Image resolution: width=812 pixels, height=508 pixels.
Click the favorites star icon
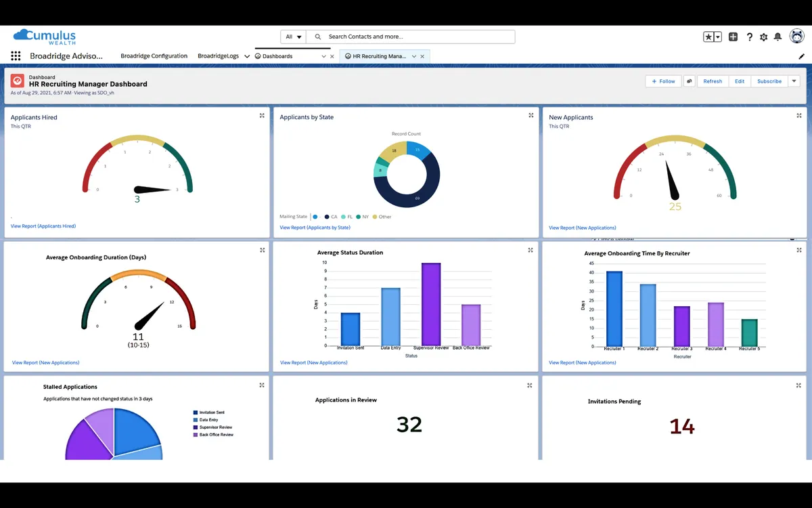tap(708, 37)
